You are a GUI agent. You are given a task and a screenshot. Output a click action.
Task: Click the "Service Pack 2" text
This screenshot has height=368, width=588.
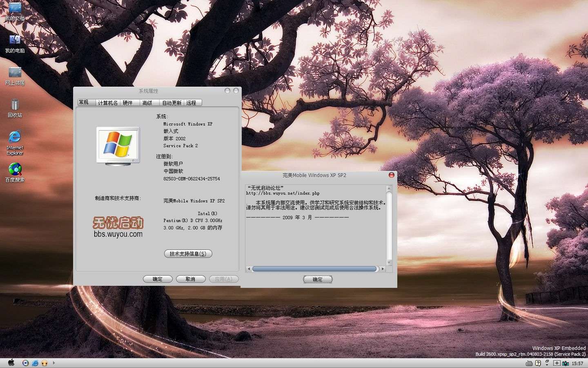(x=180, y=146)
